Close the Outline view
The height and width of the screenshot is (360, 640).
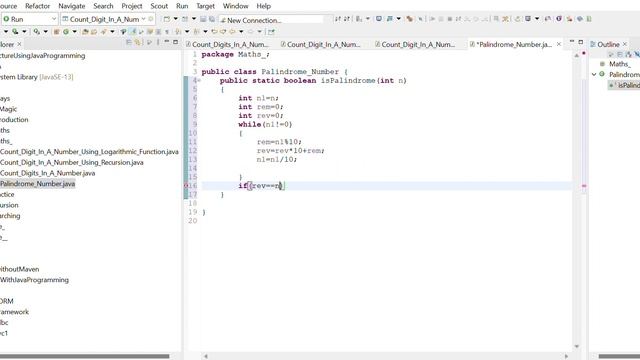pos(624,44)
